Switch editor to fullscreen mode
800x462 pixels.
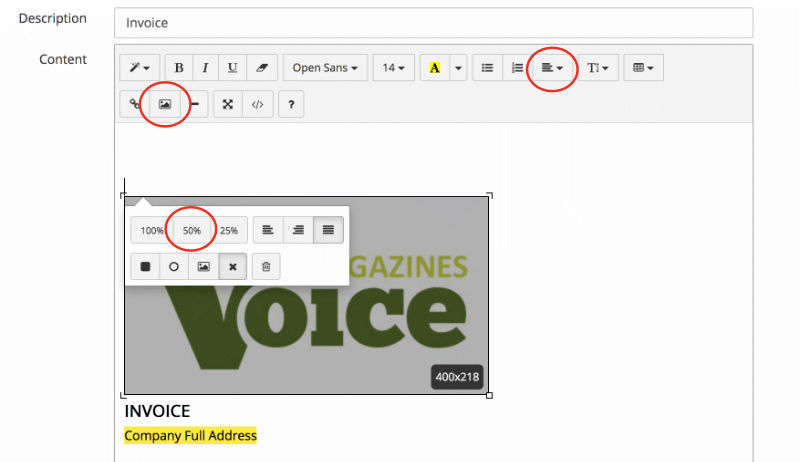[x=228, y=104]
